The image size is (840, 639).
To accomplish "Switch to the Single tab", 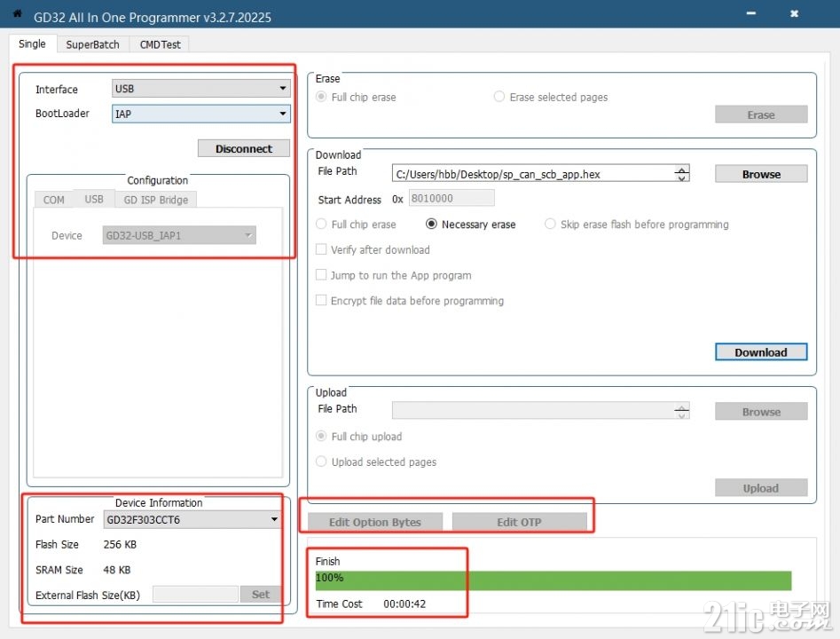I will tap(32, 44).
